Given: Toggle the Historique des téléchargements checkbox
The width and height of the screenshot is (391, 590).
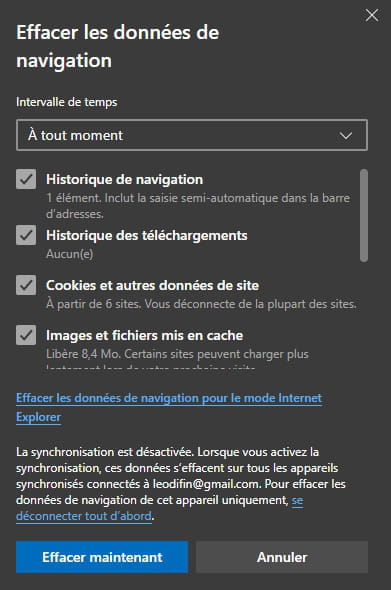Looking at the screenshot, I should [26, 235].
